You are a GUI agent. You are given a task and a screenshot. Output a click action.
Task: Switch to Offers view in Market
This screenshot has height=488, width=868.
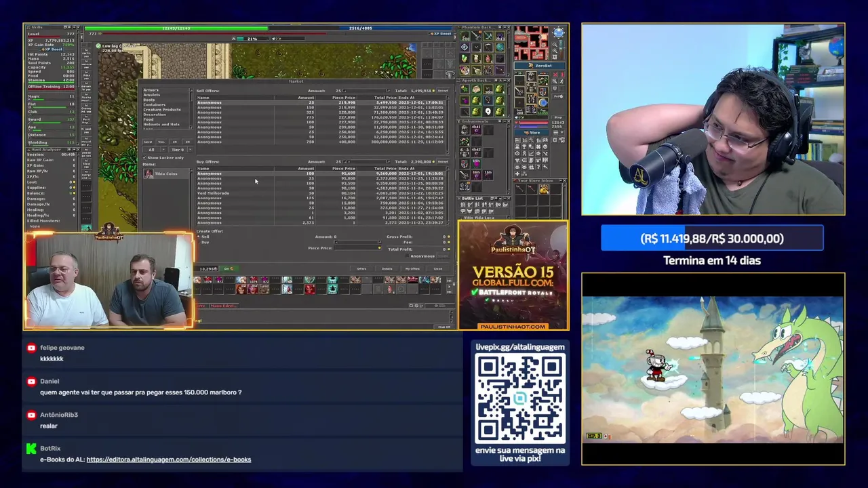pyautogui.click(x=361, y=268)
